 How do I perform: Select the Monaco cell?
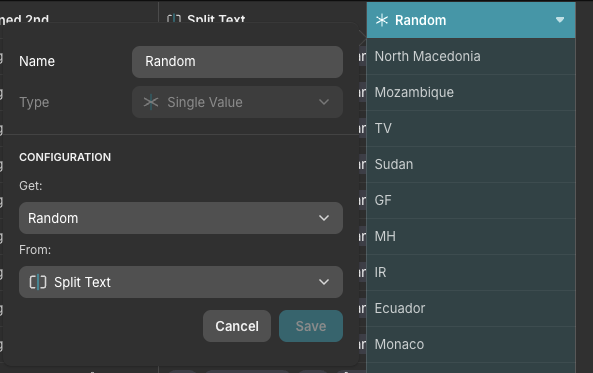coord(471,344)
